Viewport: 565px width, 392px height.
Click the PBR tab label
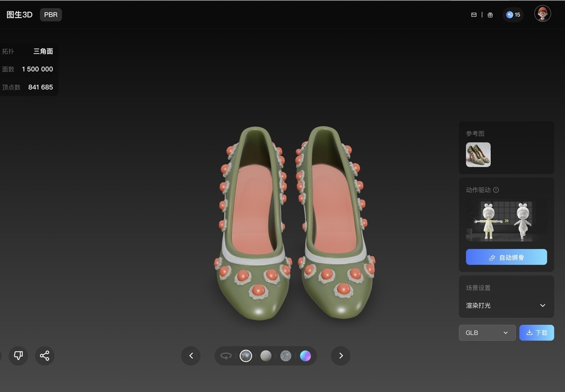pyautogui.click(x=51, y=14)
